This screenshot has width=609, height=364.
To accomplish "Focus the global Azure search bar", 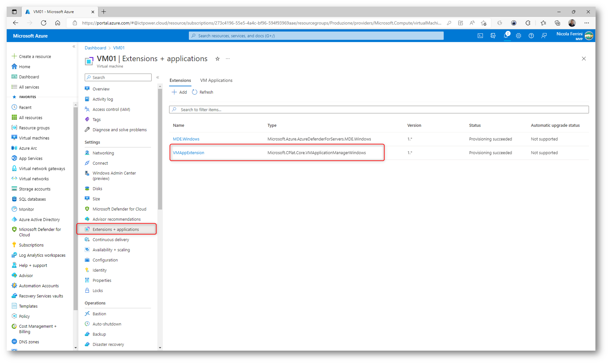I will point(316,36).
